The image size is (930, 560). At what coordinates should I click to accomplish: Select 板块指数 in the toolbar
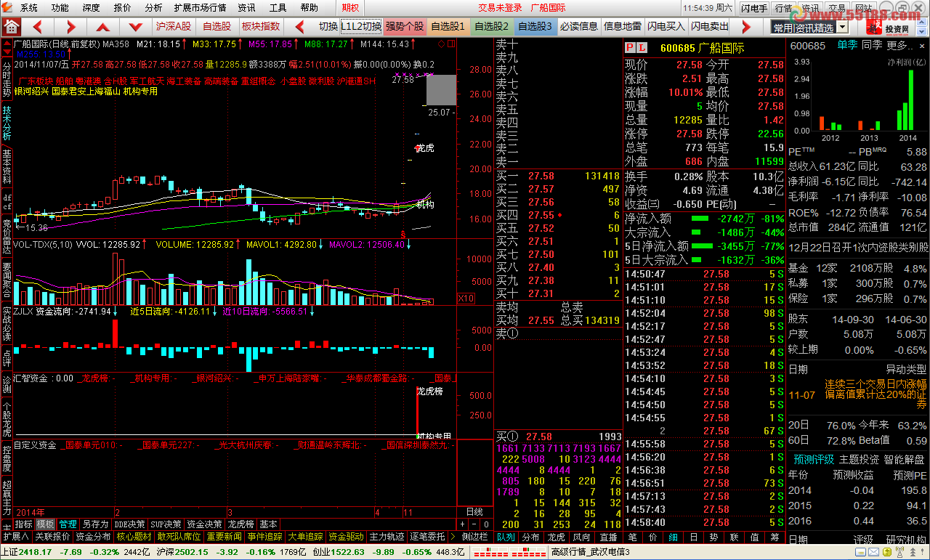(261, 26)
